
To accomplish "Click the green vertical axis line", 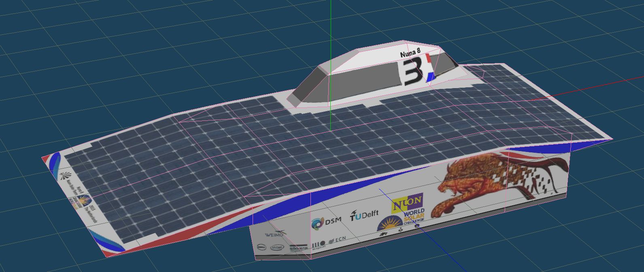I will 331,24.
